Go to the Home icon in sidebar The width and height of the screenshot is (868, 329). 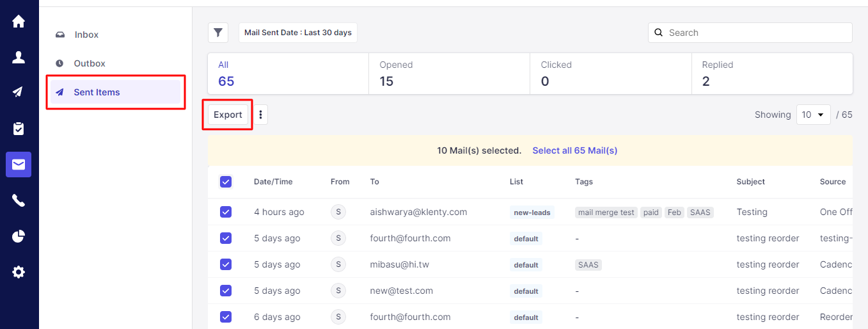tap(19, 21)
